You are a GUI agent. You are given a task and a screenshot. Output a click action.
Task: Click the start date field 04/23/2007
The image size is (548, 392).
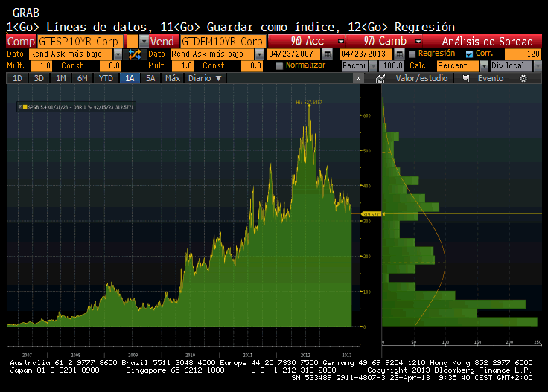pos(293,54)
